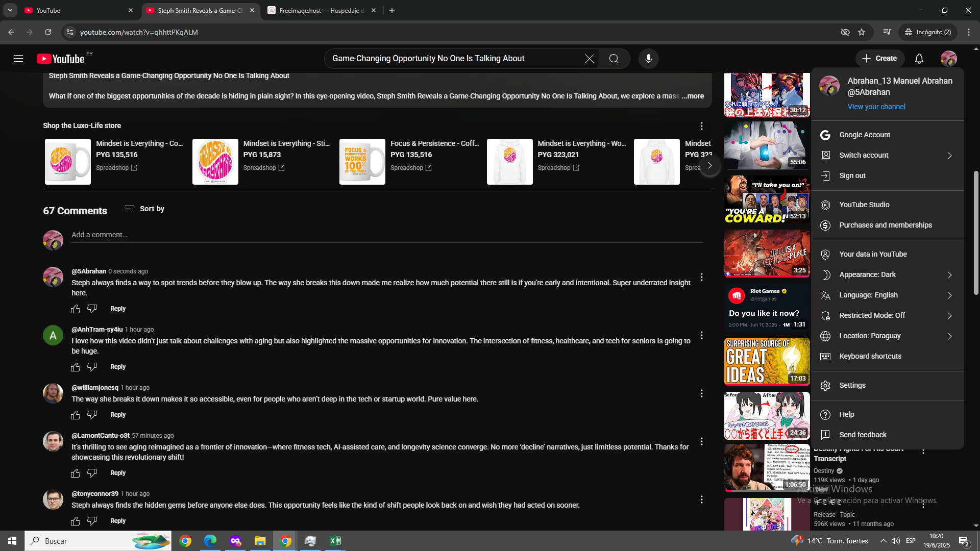
Task: Start voice search with the microphone icon
Action: pyautogui.click(x=649, y=59)
